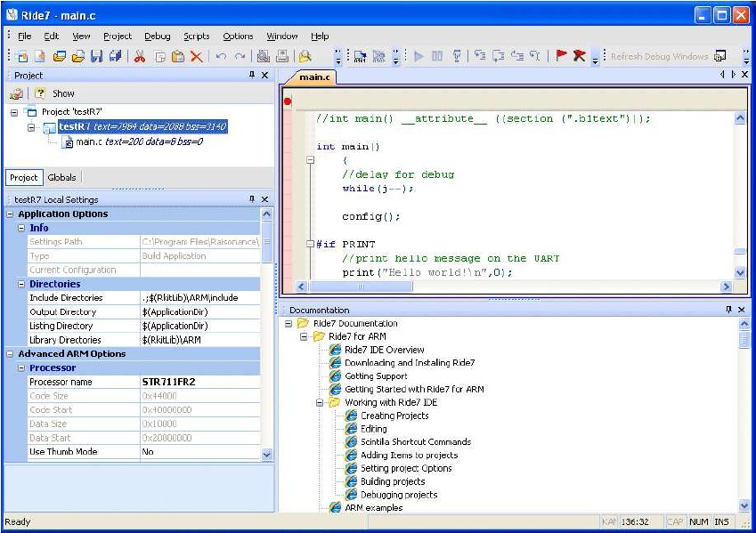The height and width of the screenshot is (533, 756).
Task: Click the red breakpoint marker in editor margin
Action: coord(288,101)
